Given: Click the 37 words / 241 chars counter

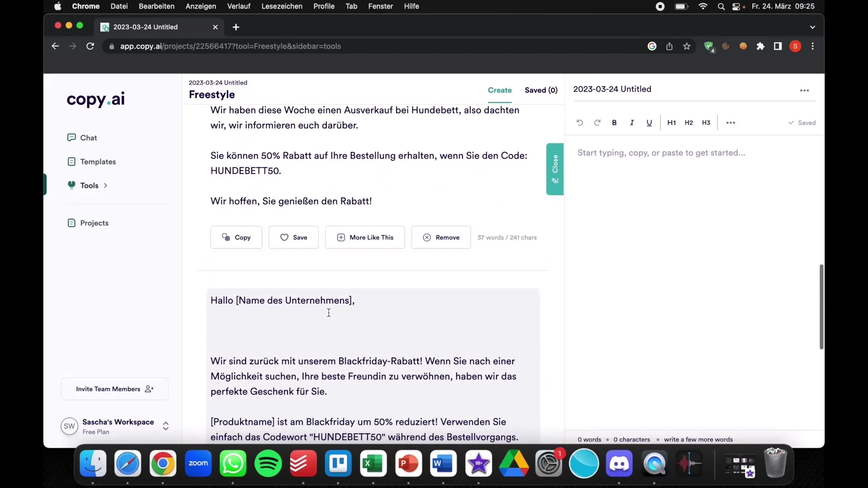Looking at the screenshot, I should (x=507, y=238).
